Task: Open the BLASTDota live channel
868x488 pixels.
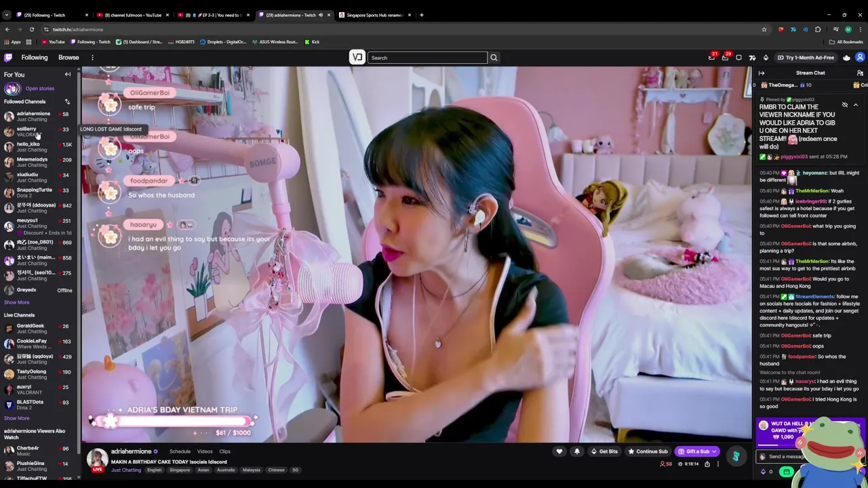Action: 37,405
